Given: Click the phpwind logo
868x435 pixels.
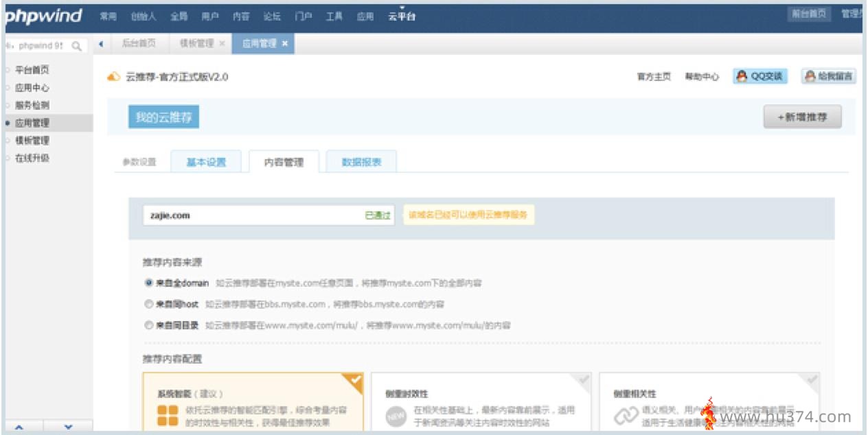Looking at the screenshot, I should 43,15.
